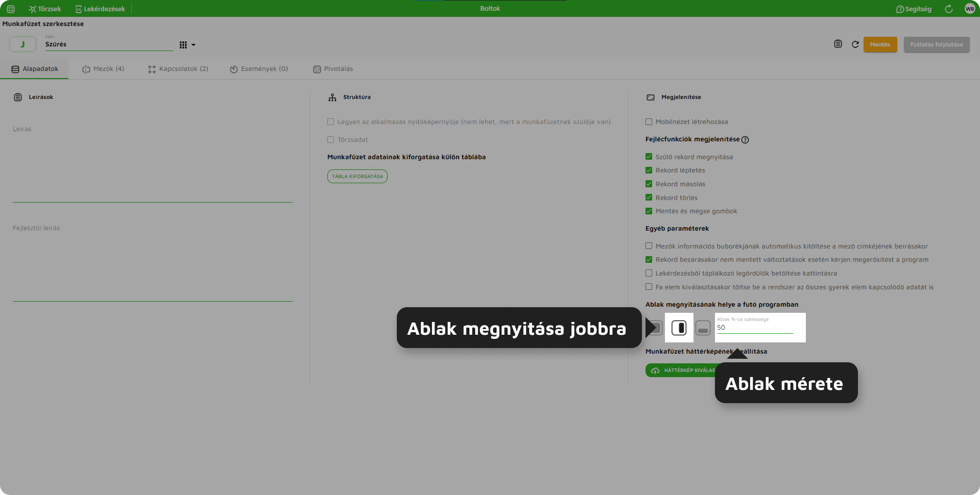
Task: Expand the dropdown arrow next to grid icon
Action: point(194,45)
